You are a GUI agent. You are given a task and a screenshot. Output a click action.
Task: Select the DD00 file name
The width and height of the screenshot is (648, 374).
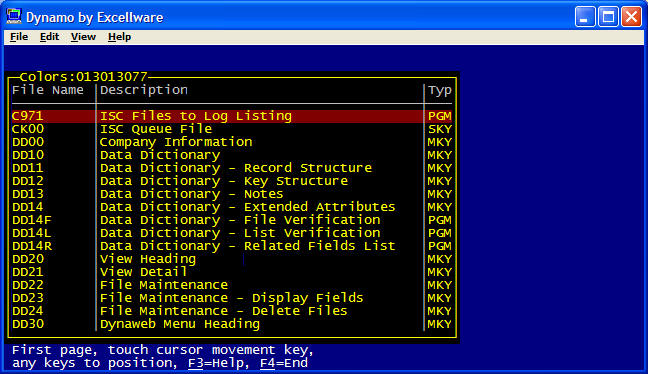point(28,142)
